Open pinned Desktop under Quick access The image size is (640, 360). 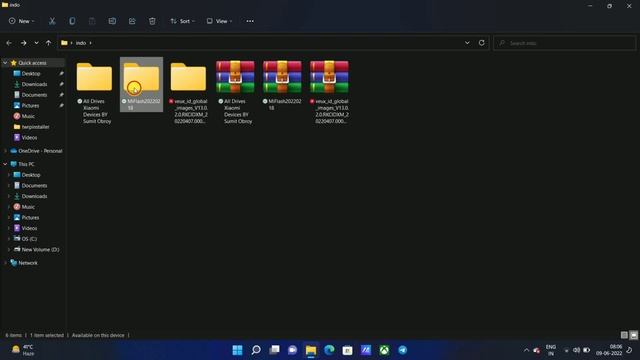coord(31,73)
